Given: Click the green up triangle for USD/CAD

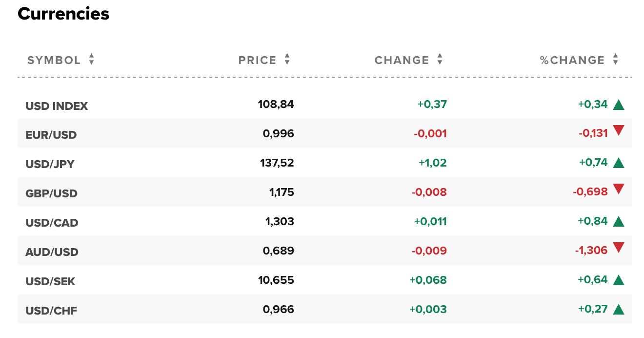Looking at the screenshot, I should pyautogui.click(x=619, y=221).
